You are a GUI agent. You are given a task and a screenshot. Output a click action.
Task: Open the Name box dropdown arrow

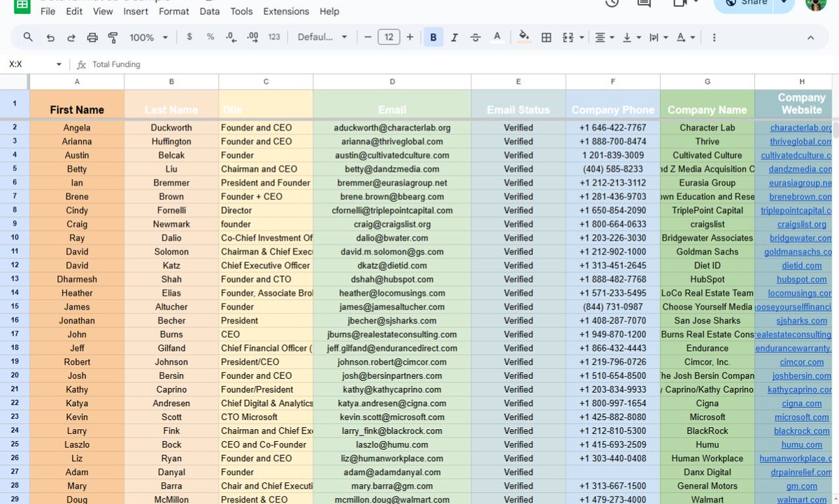59,64
